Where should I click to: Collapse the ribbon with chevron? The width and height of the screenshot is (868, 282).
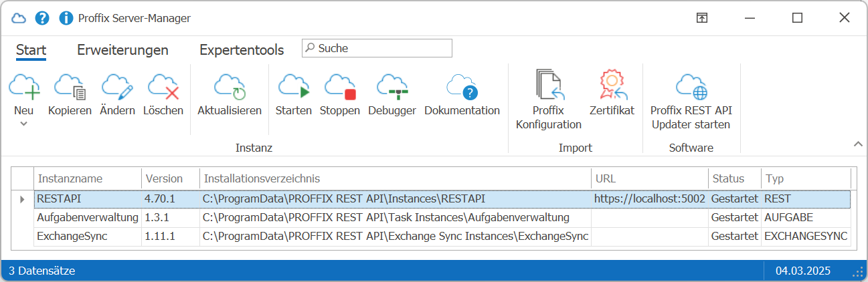(858, 144)
